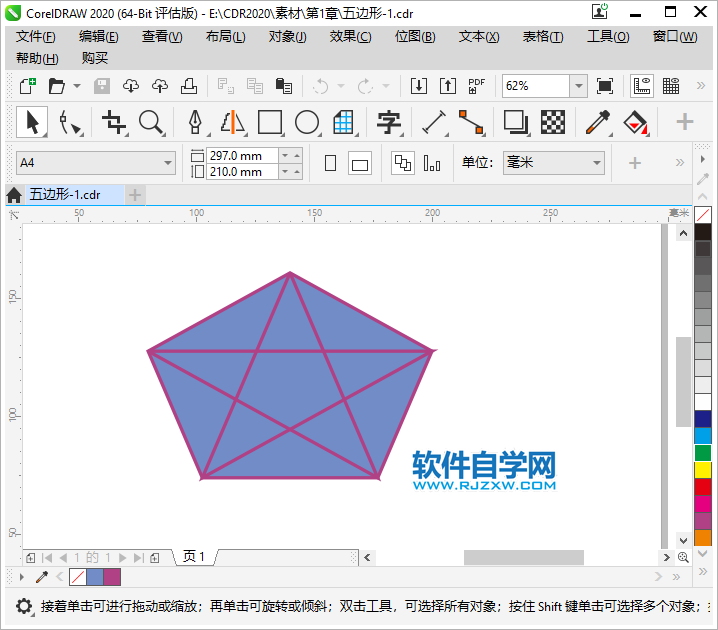Select the Pen tool
The image size is (718, 630).
coord(196,123)
